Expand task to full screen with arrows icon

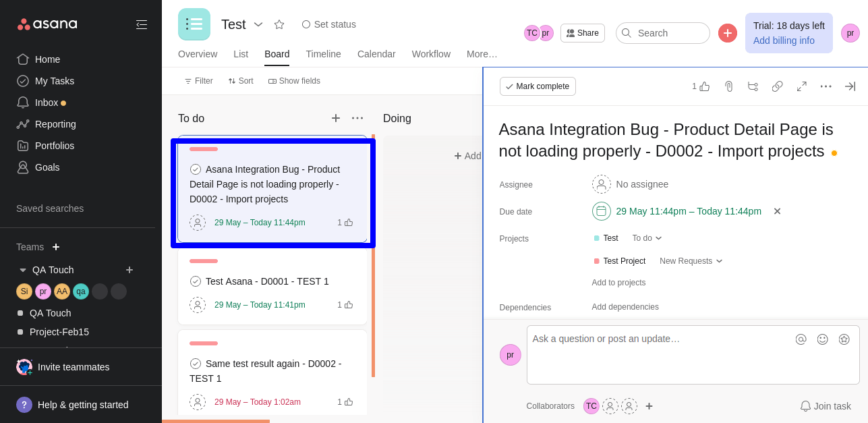801,86
